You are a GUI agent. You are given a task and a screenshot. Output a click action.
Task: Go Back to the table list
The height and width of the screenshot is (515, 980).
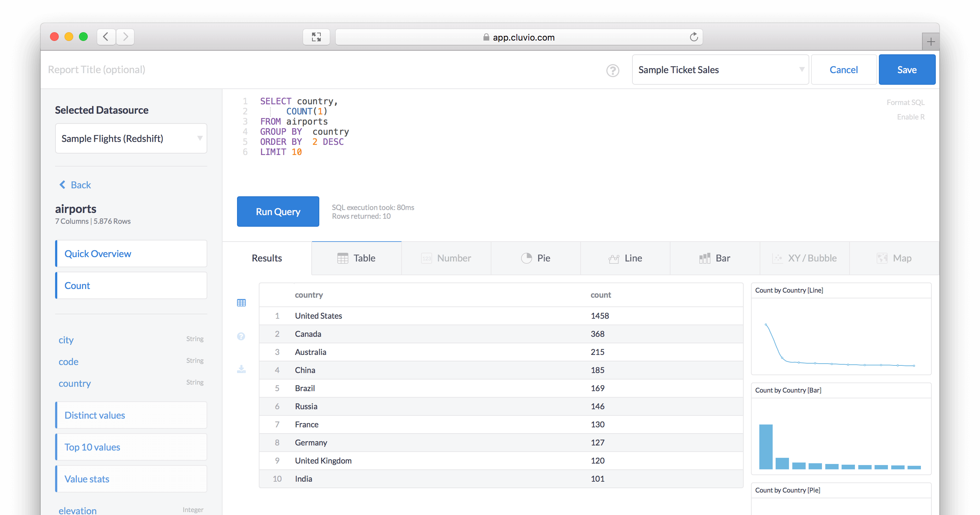pos(75,185)
